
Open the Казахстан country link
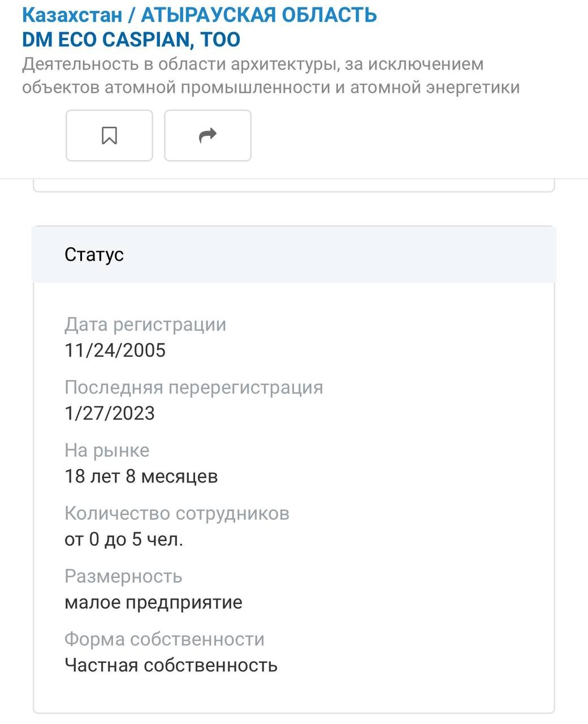coord(72,15)
